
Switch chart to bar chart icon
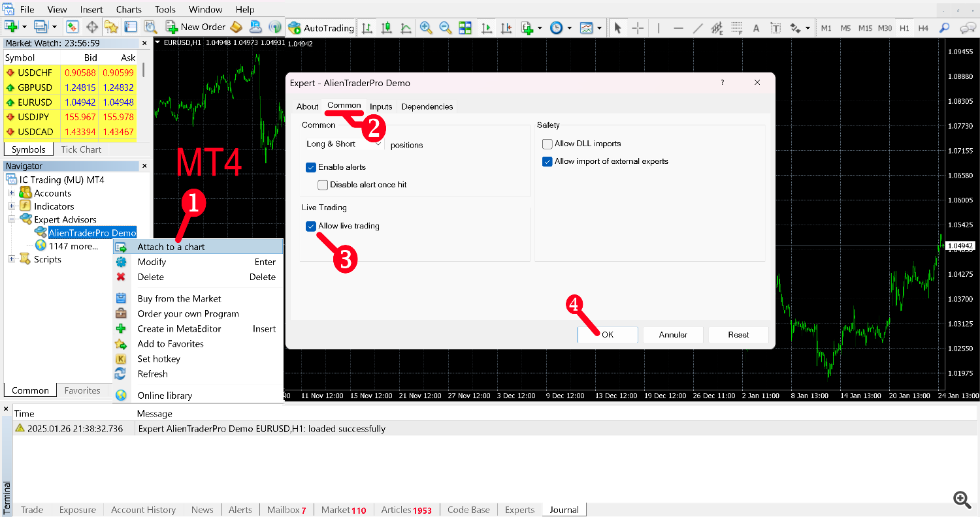(x=367, y=28)
